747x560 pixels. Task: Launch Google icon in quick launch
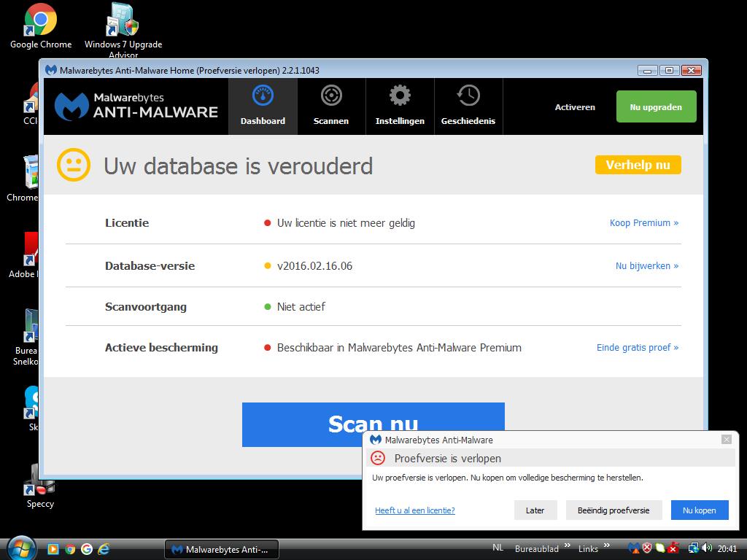(x=87, y=549)
